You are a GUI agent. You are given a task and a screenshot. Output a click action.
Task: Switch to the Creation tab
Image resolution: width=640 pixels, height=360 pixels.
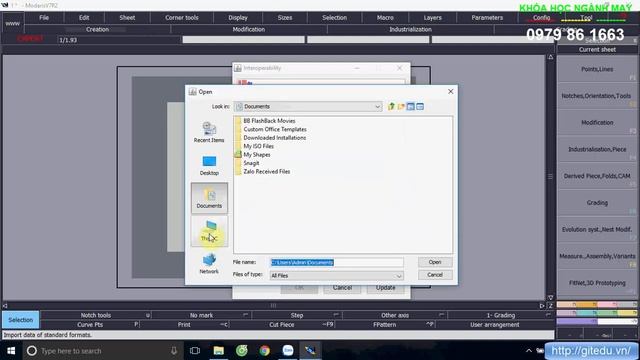point(98,29)
